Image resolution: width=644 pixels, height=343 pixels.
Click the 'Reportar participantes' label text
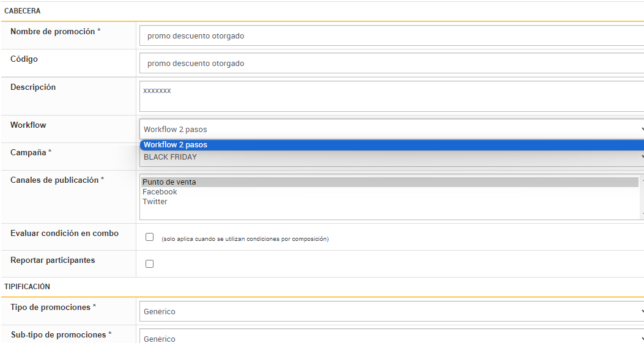coord(53,260)
